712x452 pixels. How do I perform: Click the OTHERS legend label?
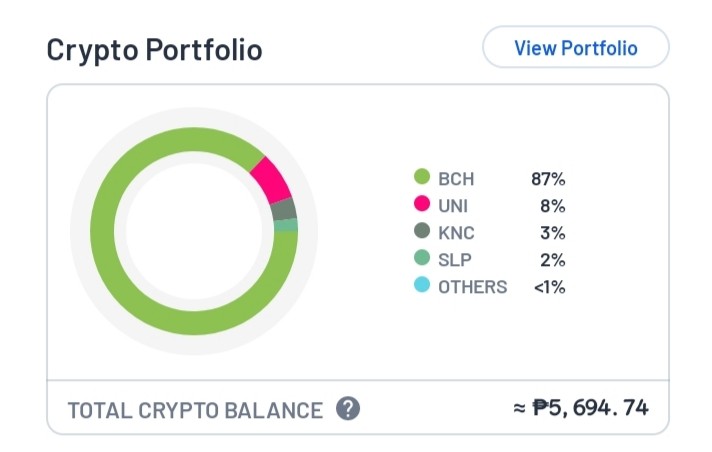pyautogui.click(x=472, y=287)
